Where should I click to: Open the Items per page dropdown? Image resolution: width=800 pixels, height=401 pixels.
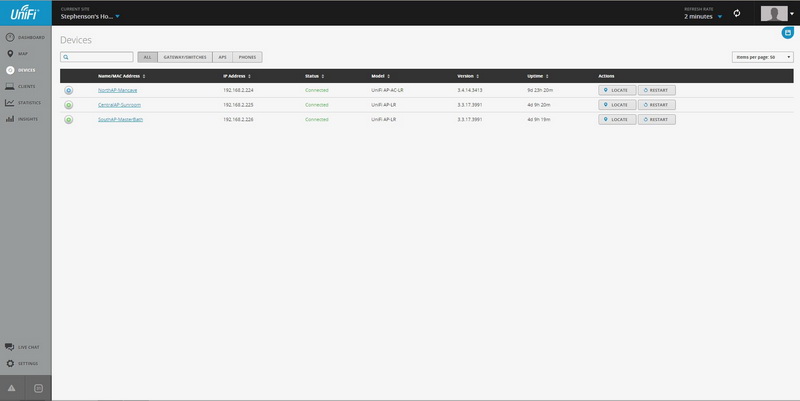(x=762, y=57)
